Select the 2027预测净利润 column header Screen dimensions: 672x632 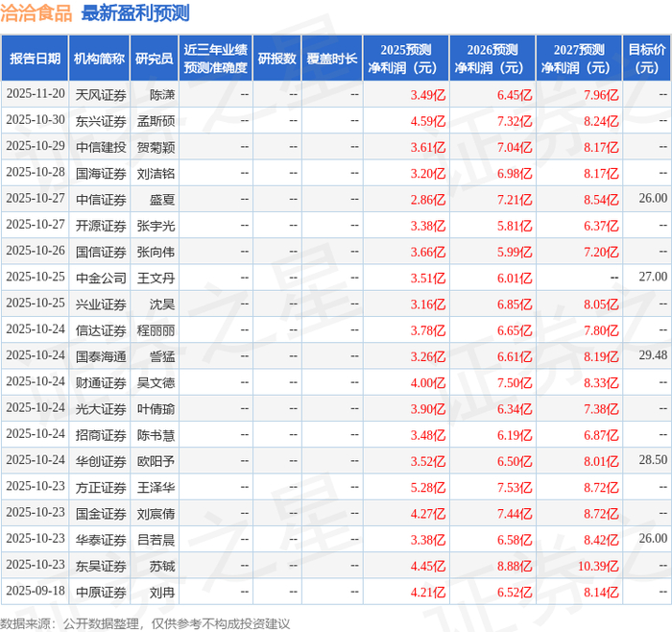[579, 59]
